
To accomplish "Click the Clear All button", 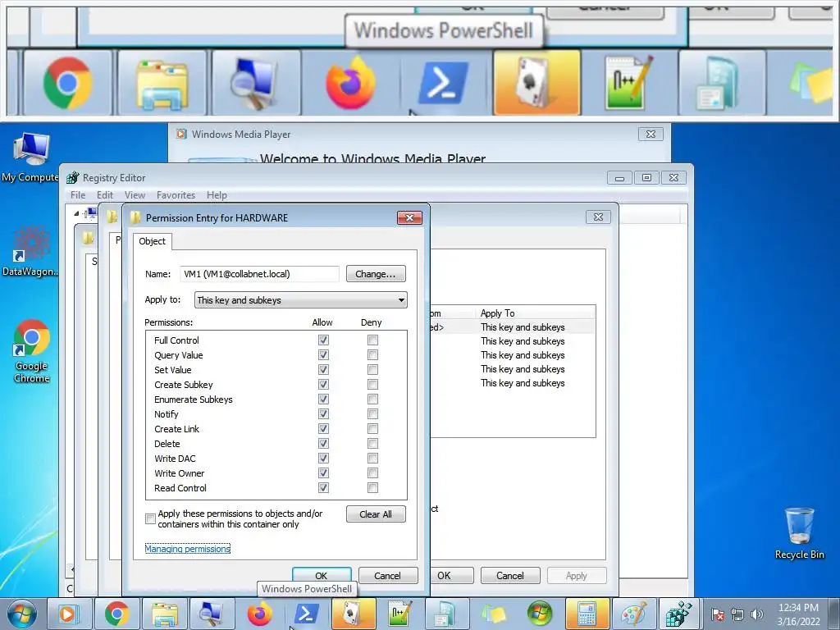I will 376,514.
